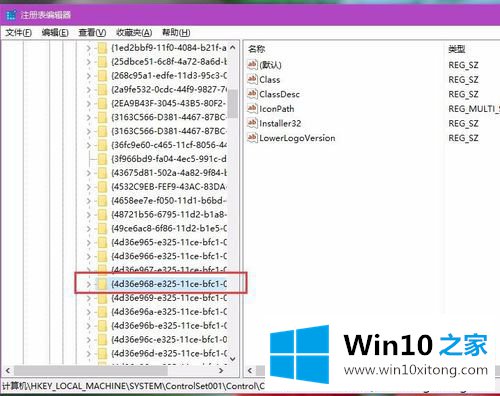Expand the {1ed2bbf9-11f0-4084 key
This screenshot has width=500, height=396.
click(x=88, y=48)
